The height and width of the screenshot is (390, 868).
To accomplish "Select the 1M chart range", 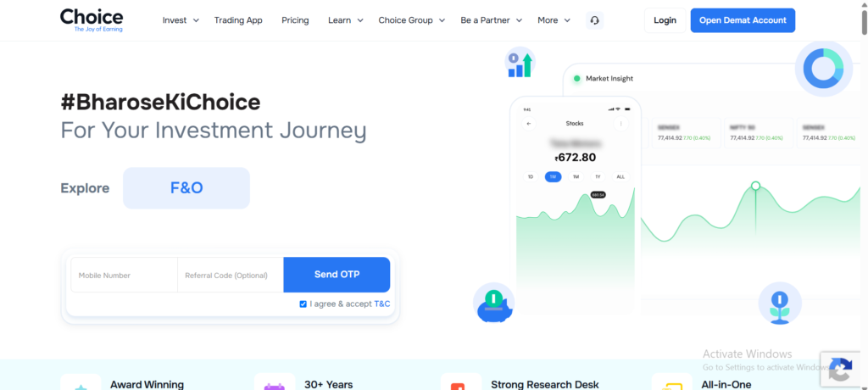I will [x=576, y=176].
